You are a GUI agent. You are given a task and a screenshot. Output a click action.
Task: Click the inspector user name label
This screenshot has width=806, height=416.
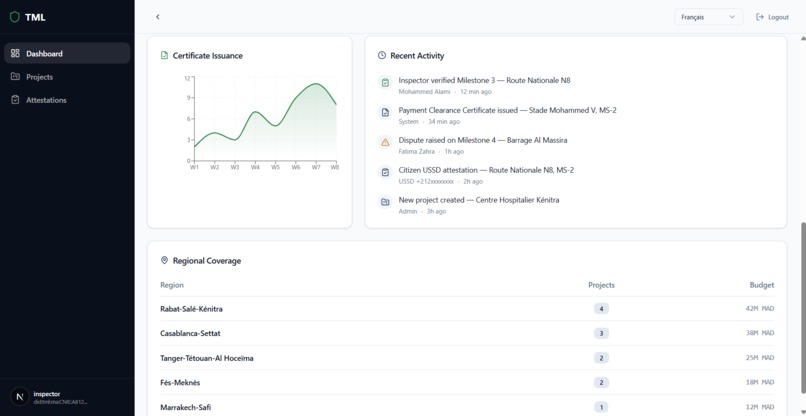pos(47,394)
